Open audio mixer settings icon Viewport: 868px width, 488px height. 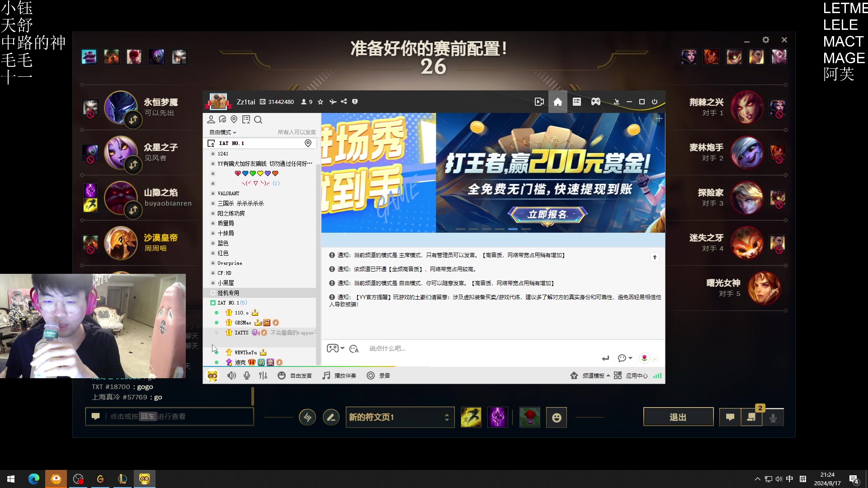(x=263, y=376)
